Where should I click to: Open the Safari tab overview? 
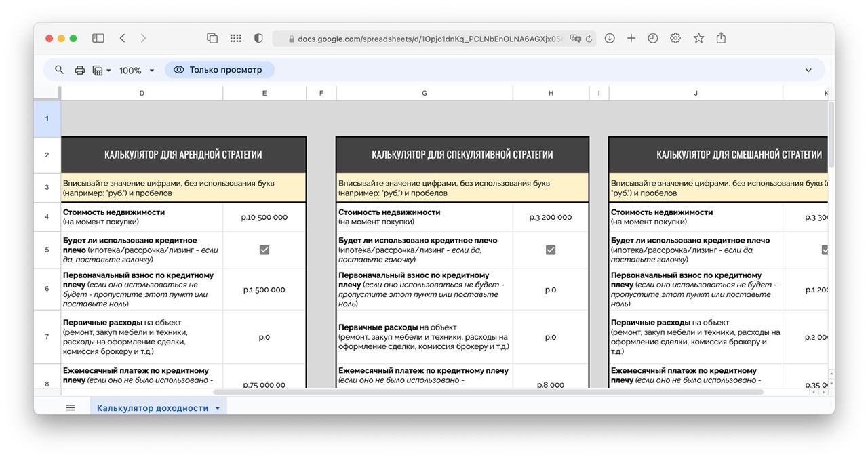tap(212, 39)
